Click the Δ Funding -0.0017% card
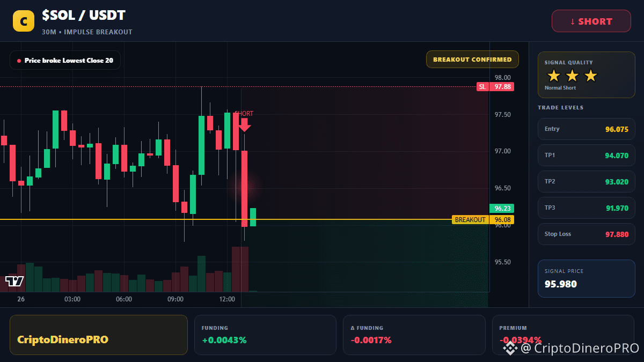Viewport: 644px width, 362px height. coord(414,335)
